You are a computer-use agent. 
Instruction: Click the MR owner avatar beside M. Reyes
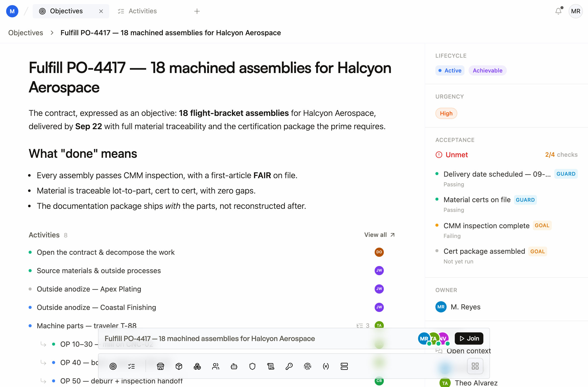[x=441, y=307]
